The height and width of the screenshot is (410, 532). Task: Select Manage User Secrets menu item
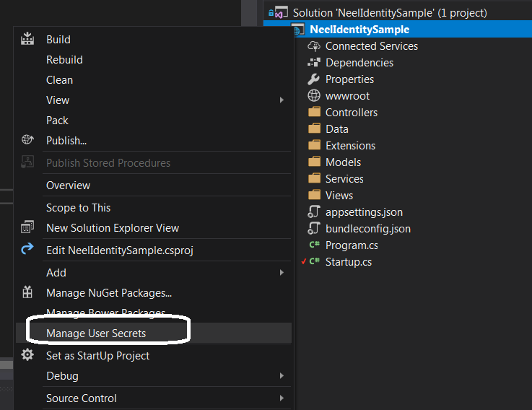click(x=96, y=333)
